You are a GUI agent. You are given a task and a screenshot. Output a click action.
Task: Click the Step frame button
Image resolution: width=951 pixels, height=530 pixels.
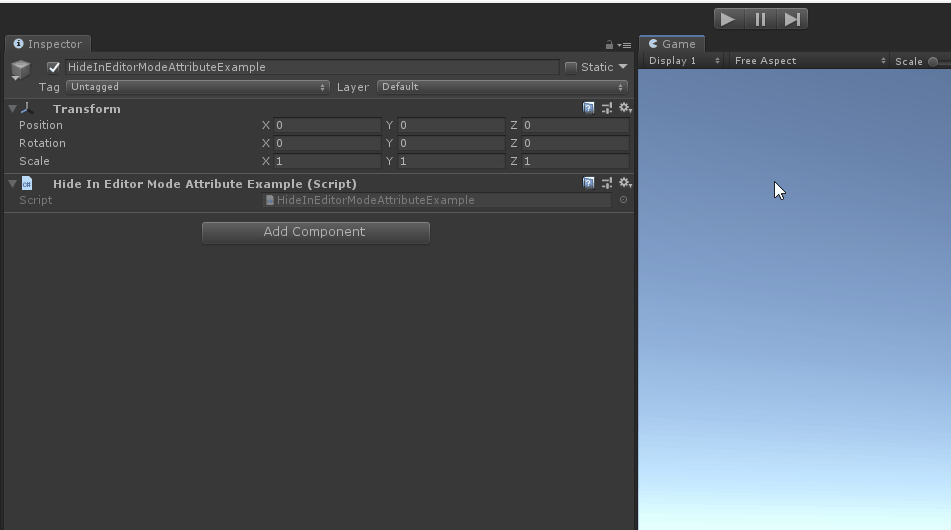click(792, 19)
